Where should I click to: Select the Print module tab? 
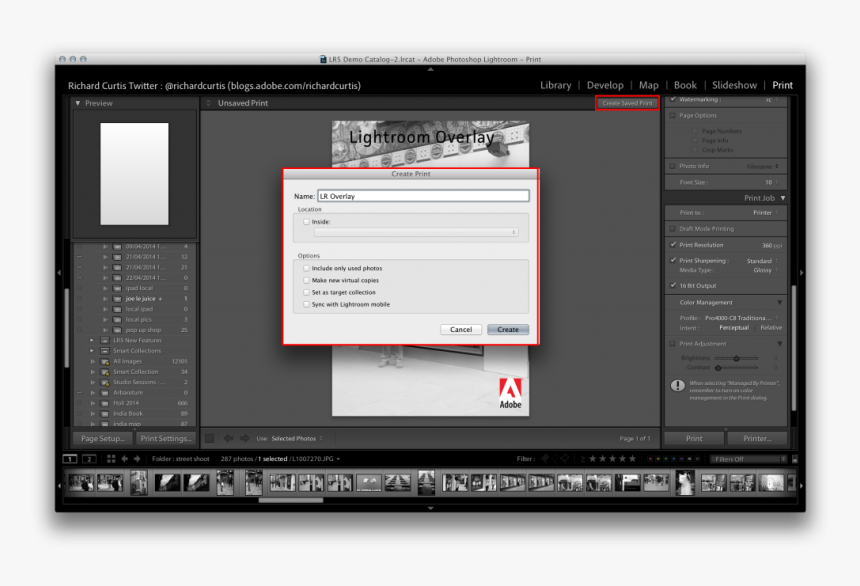pyautogui.click(x=783, y=85)
